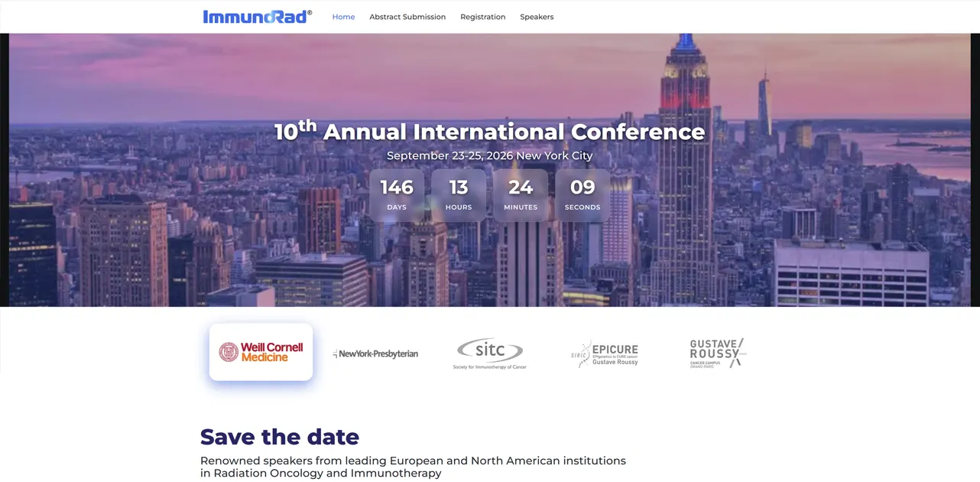Screen dimensions: 980x482
Task: Click the Days countdown box
Action: pyautogui.click(x=397, y=195)
